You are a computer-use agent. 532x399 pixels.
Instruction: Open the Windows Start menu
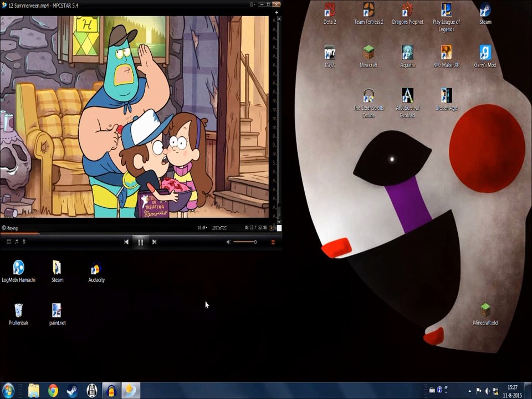pyautogui.click(x=8, y=391)
